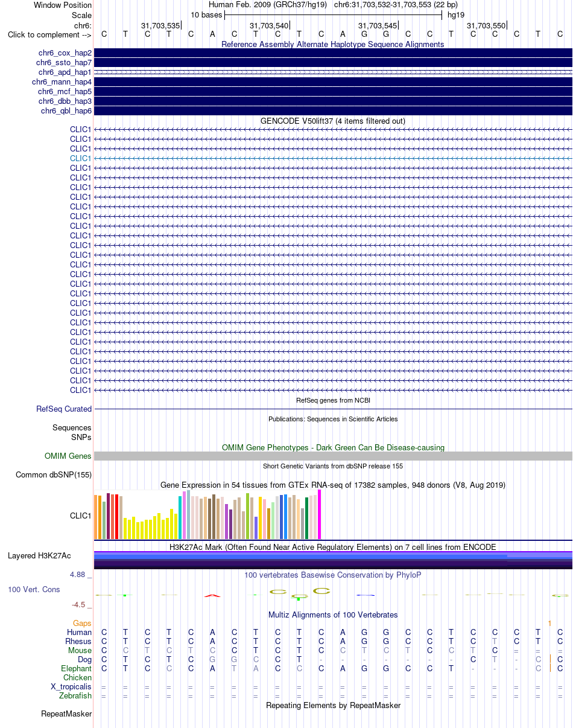Click the RepeatMasker track label
Screen dimensions: 573x728
(67, 714)
